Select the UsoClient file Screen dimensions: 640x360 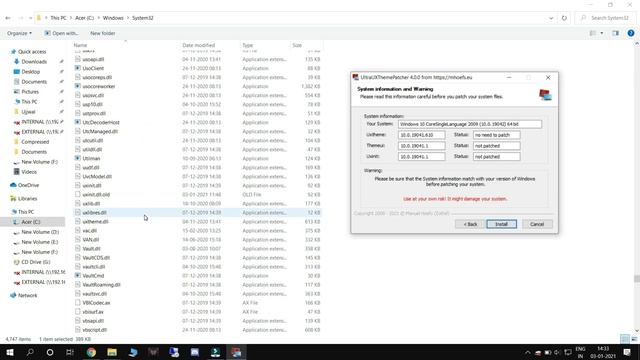tap(93, 69)
